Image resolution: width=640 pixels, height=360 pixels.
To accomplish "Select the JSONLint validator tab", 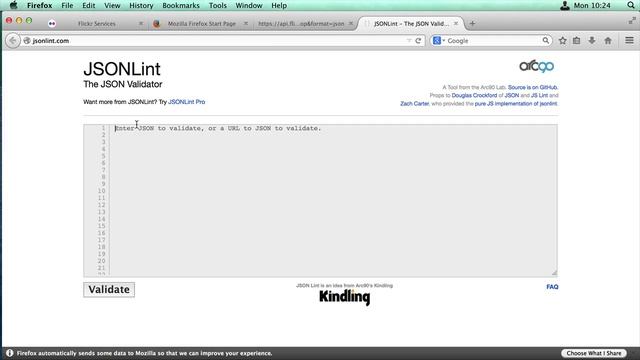I will click(411, 24).
